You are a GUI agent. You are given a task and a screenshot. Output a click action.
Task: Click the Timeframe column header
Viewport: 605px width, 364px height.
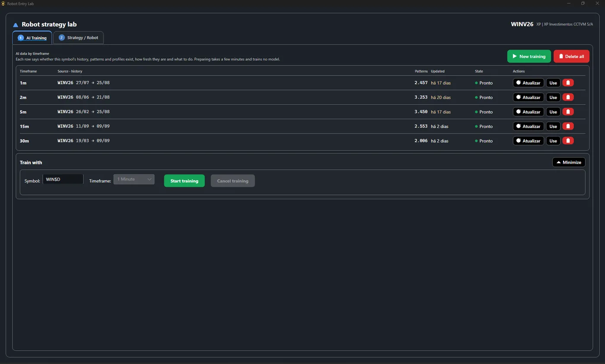pos(28,71)
